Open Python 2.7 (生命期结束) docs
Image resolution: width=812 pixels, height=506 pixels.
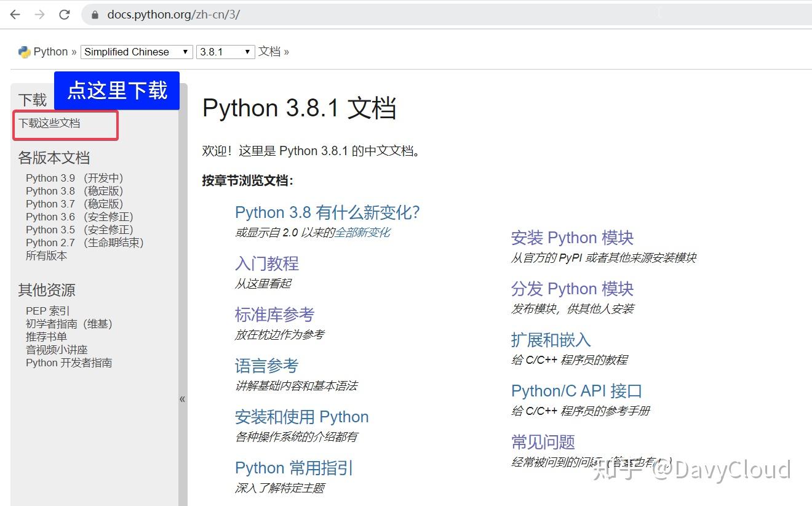click(x=84, y=243)
